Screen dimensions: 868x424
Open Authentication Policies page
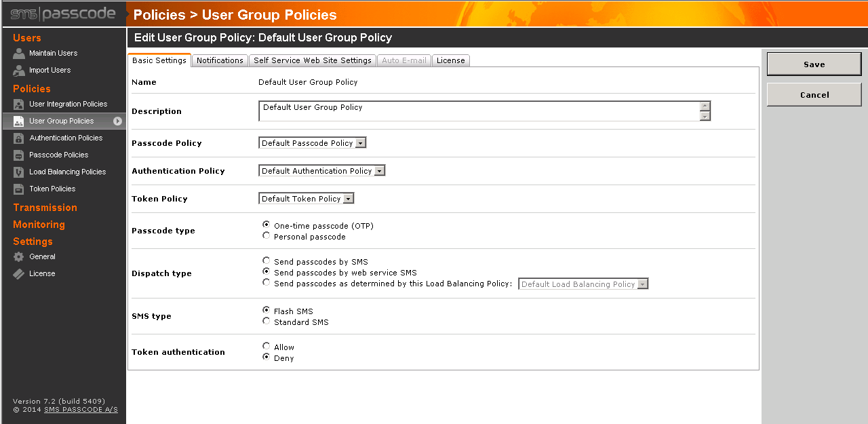[66, 138]
